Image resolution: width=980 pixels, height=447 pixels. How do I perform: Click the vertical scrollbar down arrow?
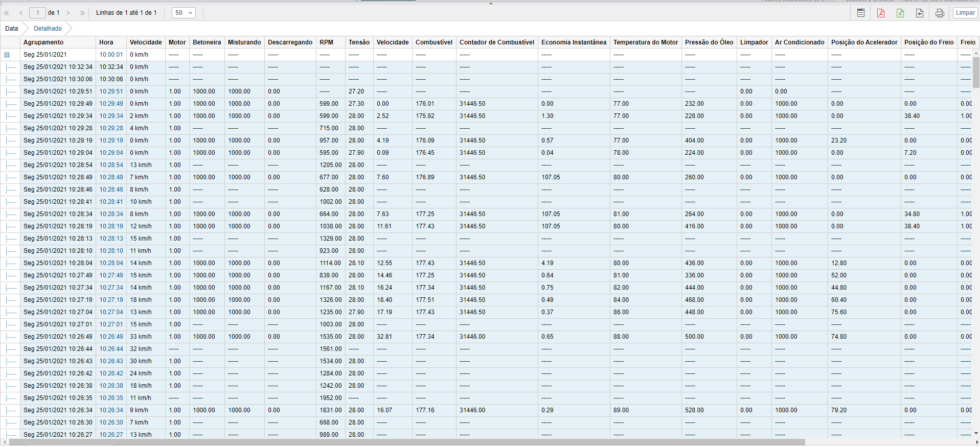(x=976, y=433)
